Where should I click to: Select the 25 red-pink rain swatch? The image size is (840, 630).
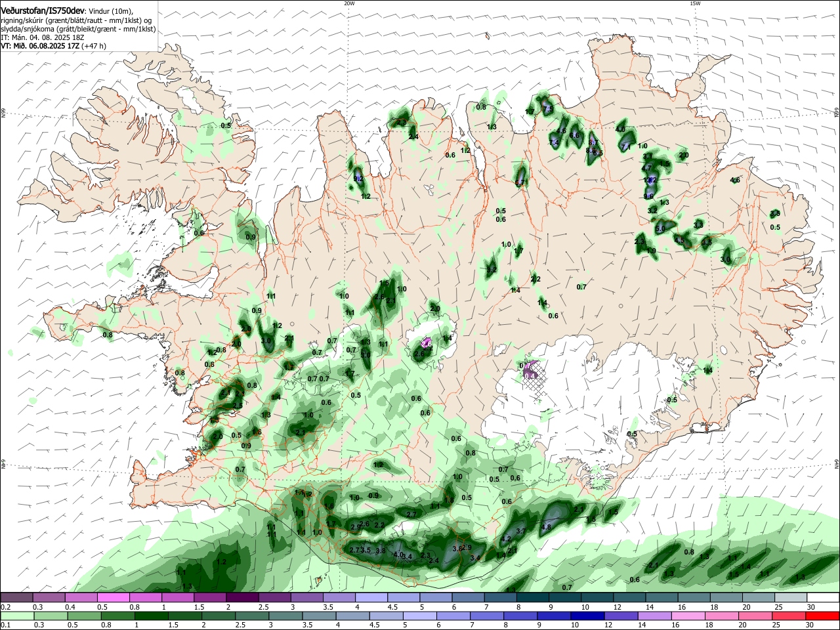tap(789, 616)
